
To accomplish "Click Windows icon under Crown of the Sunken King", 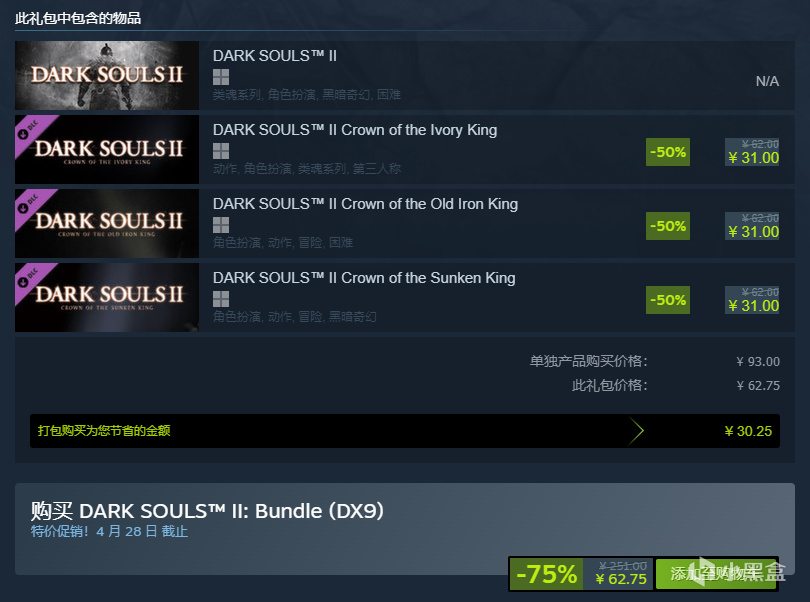I will tap(221, 299).
